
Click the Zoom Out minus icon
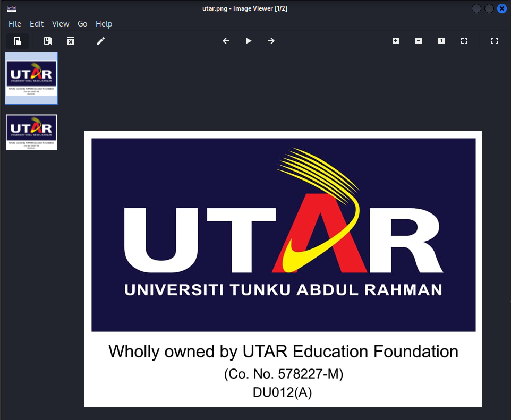419,41
